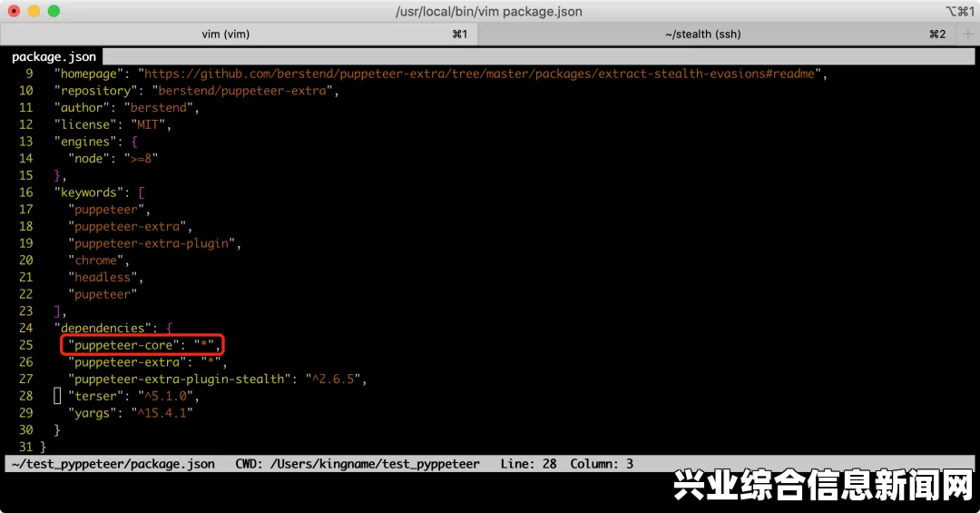Click the "yargs" dependency name
Image resolution: width=980 pixels, height=513 pixels.
pyautogui.click(x=93, y=412)
